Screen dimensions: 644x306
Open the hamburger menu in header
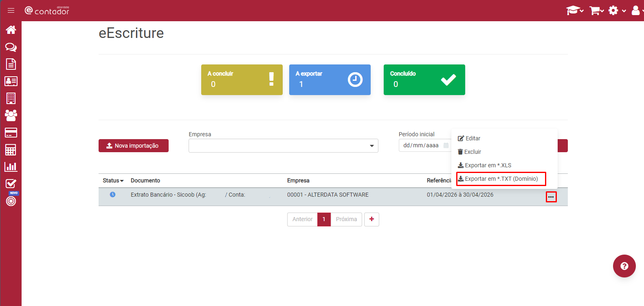[x=11, y=11]
